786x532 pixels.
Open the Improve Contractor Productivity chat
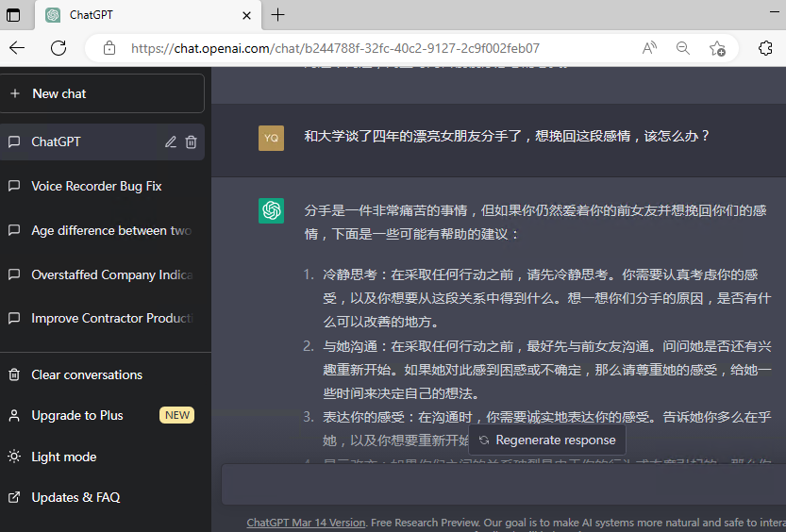(102, 319)
